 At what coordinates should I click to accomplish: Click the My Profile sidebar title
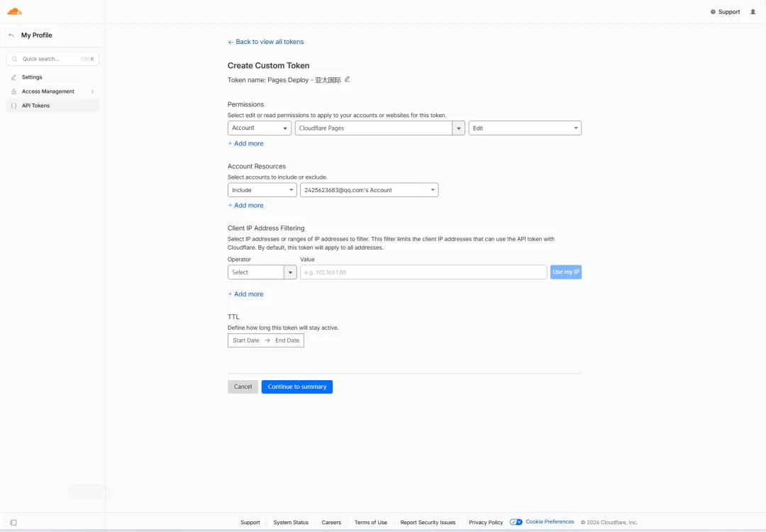[37, 35]
